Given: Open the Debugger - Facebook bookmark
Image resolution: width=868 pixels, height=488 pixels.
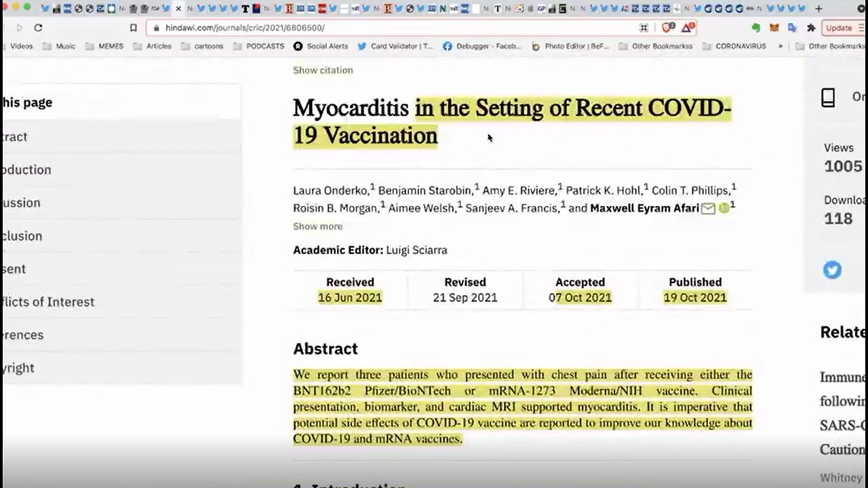Looking at the screenshot, I should 482,46.
